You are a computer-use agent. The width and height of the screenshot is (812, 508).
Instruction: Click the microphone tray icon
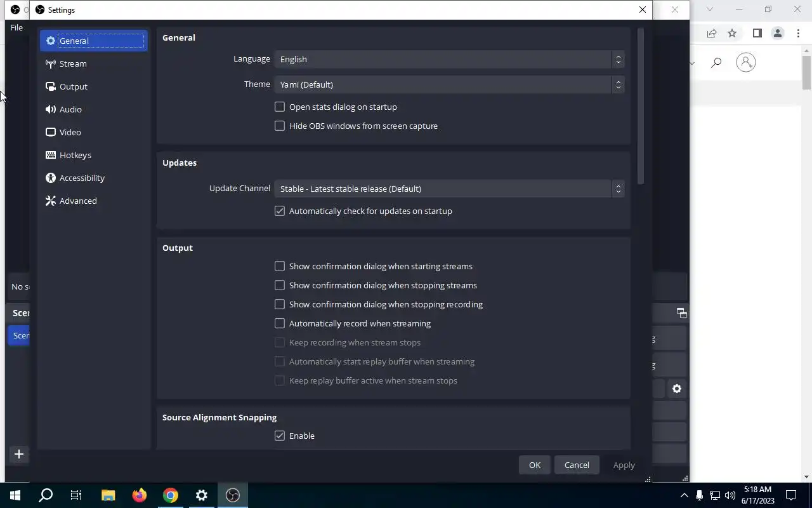tap(699, 495)
